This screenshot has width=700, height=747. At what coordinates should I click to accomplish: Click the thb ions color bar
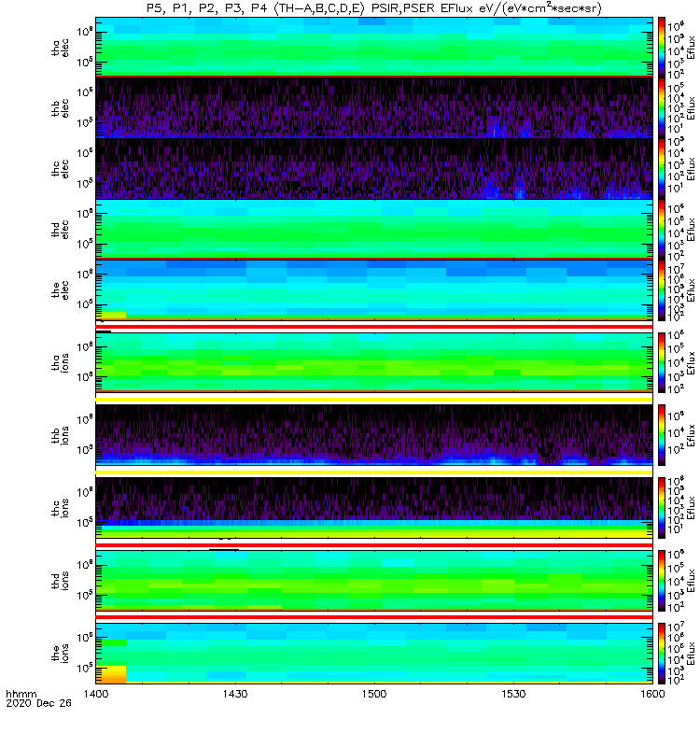(662, 435)
